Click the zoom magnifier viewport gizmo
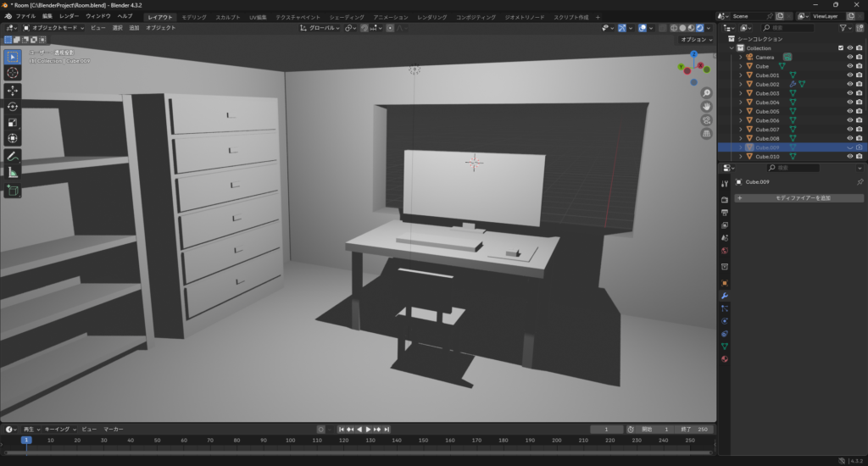The height and width of the screenshot is (466, 868). pos(707,92)
